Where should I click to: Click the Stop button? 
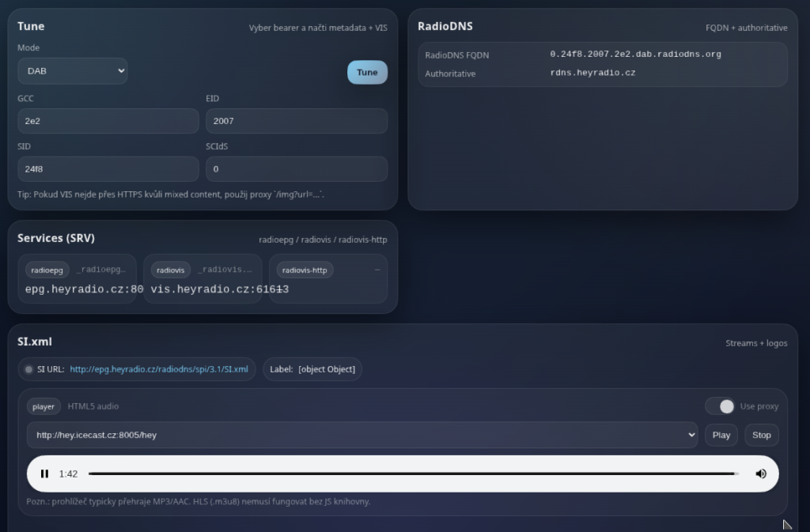click(x=761, y=435)
